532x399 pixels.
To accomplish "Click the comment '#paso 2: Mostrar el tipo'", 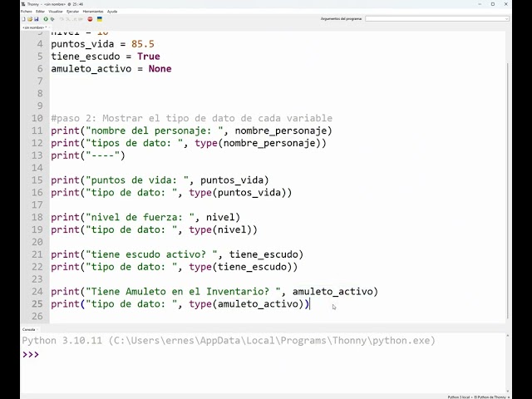I will pyautogui.click(x=192, y=118).
